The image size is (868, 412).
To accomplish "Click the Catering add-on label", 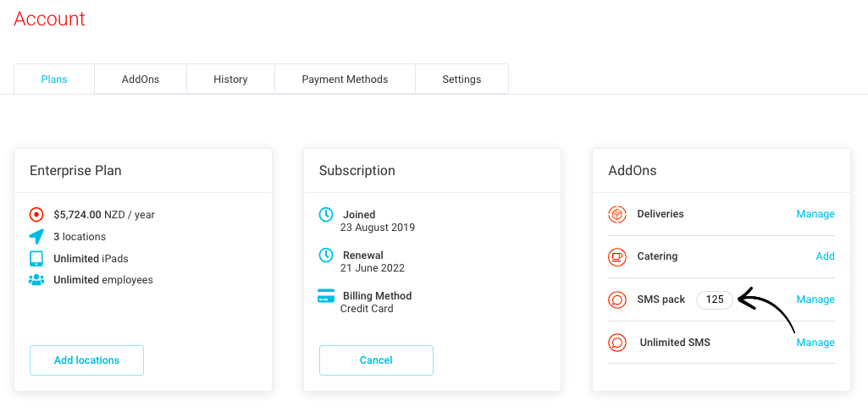I will pyautogui.click(x=657, y=256).
